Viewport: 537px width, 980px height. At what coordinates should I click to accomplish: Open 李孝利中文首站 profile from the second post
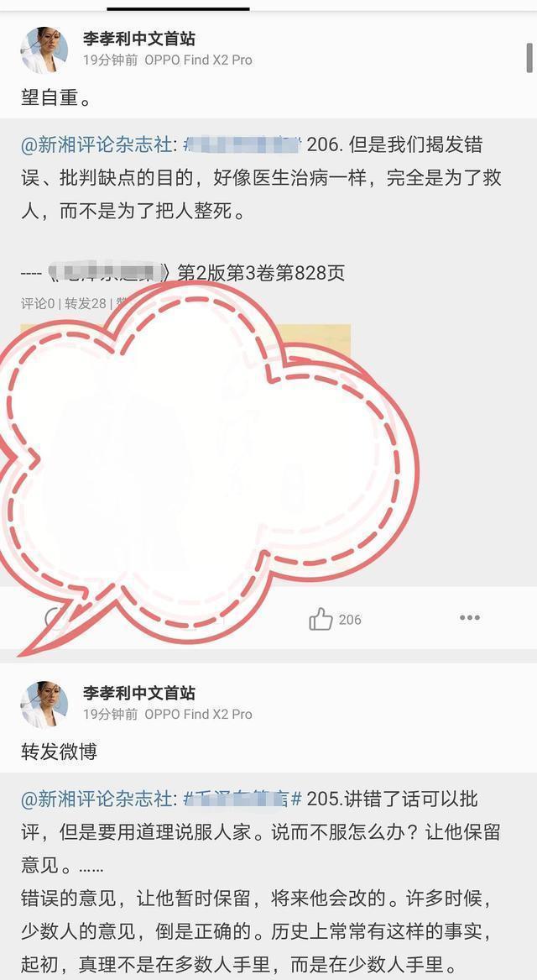click(x=138, y=693)
